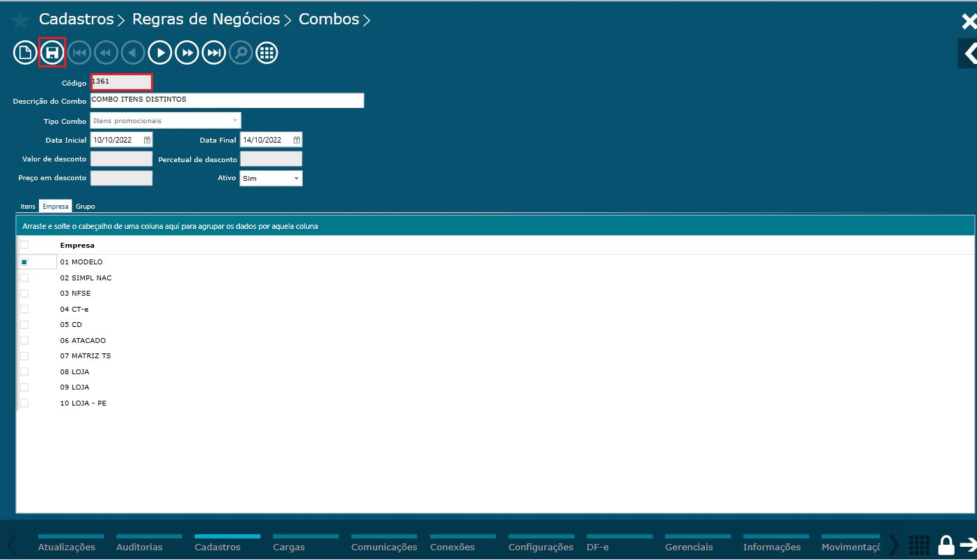Screen dimensions: 977x560
Task: Jump forward several records
Action: (x=187, y=52)
